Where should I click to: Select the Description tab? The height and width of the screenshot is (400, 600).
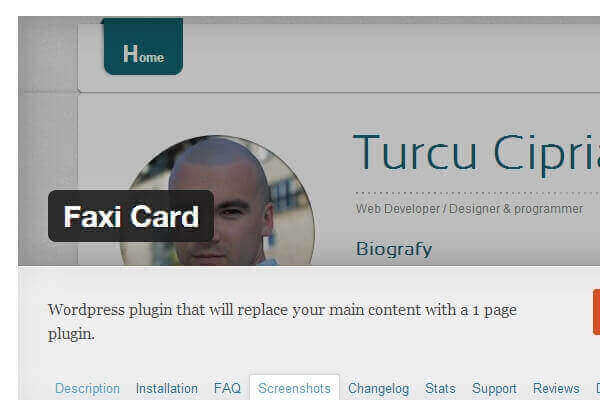click(87, 388)
